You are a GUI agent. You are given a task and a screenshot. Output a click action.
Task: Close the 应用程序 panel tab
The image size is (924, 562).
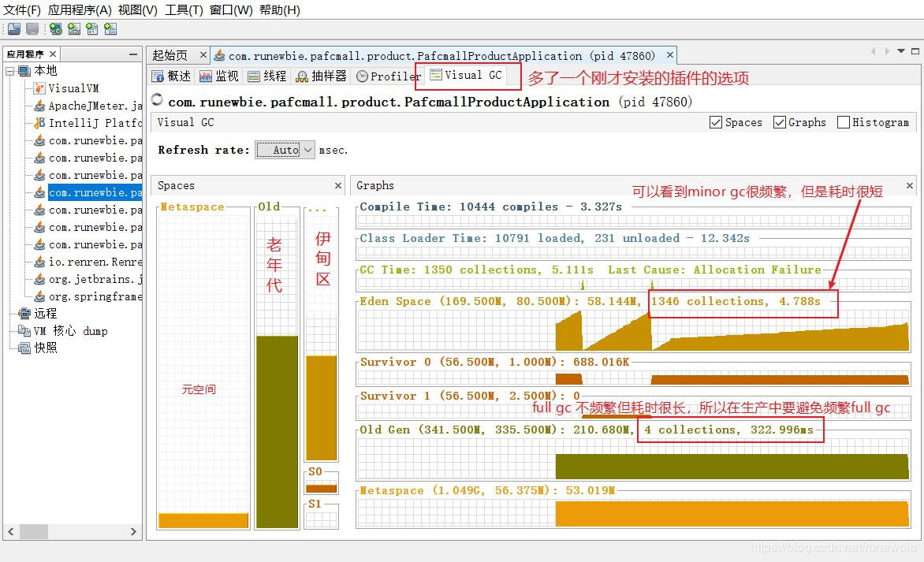tap(53, 54)
